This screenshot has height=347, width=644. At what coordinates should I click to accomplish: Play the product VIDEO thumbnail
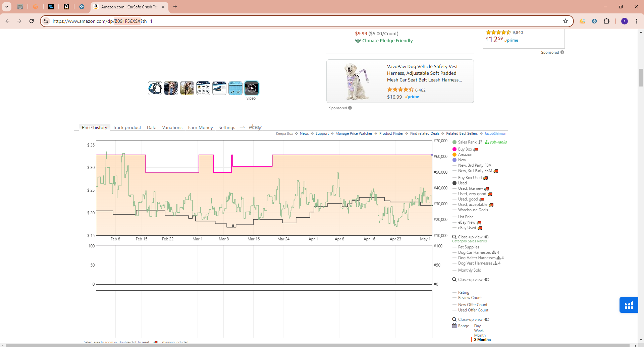point(252,88)
